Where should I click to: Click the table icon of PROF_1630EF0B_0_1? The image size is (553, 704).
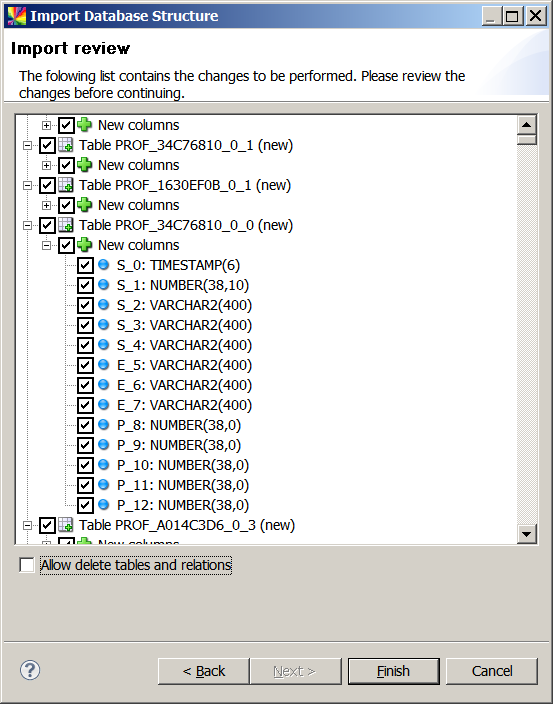coord(66,185)
